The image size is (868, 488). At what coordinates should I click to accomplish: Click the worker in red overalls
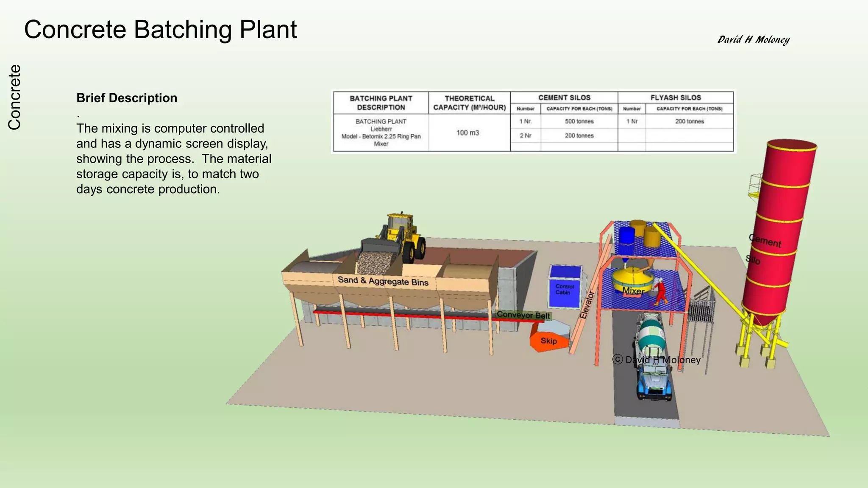660,291
